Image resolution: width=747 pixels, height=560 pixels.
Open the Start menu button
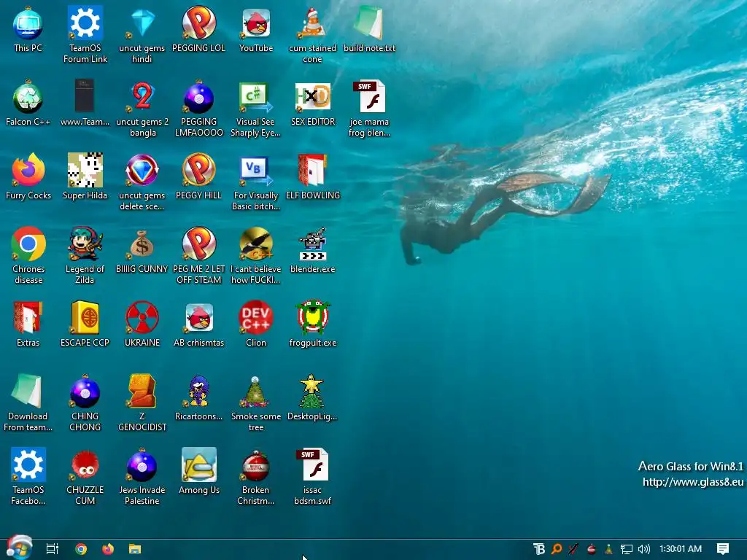(x=19, y=548)
